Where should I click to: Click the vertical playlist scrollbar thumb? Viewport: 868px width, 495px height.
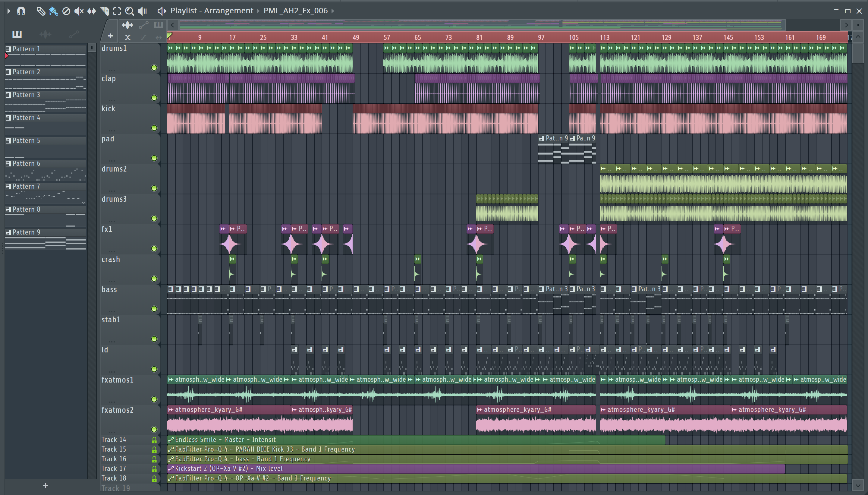click(858, 53)
